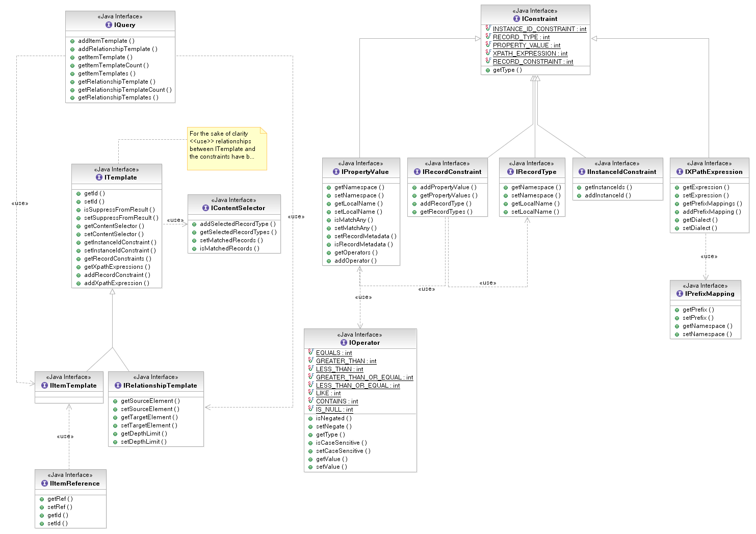Click green method icon beside addOperator
Image resolution: width=756 pixels, height=534 pixels.
pos(329,261)
